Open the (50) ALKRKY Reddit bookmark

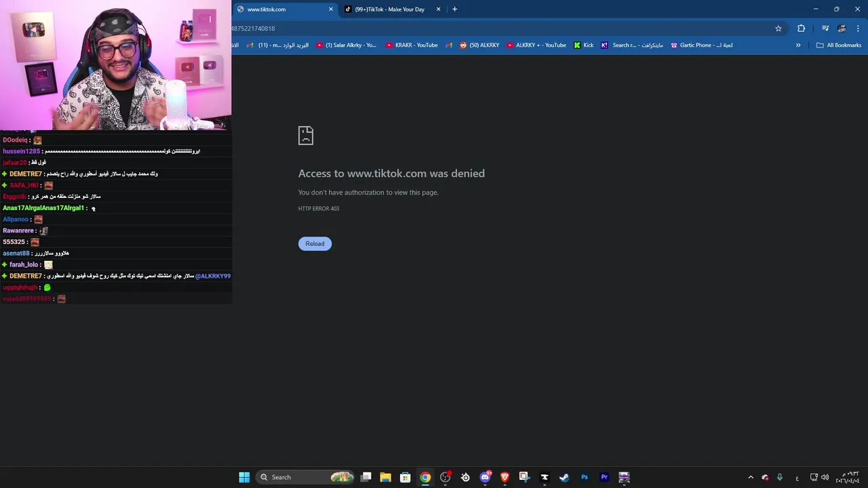tap(479, 45)
